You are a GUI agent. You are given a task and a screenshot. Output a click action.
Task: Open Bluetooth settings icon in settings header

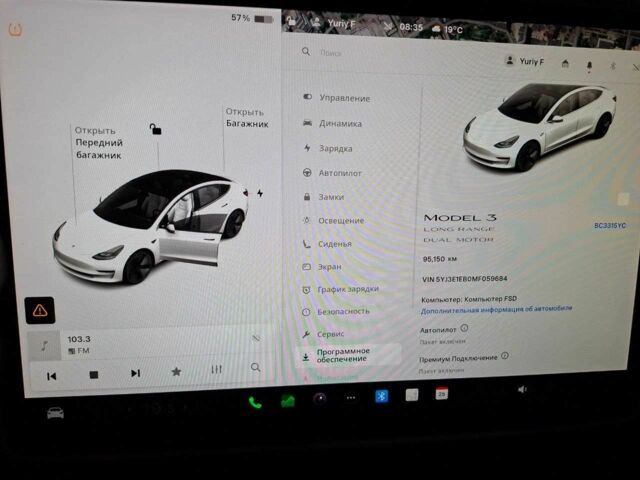pyautogui.click(x=613, y=66)
